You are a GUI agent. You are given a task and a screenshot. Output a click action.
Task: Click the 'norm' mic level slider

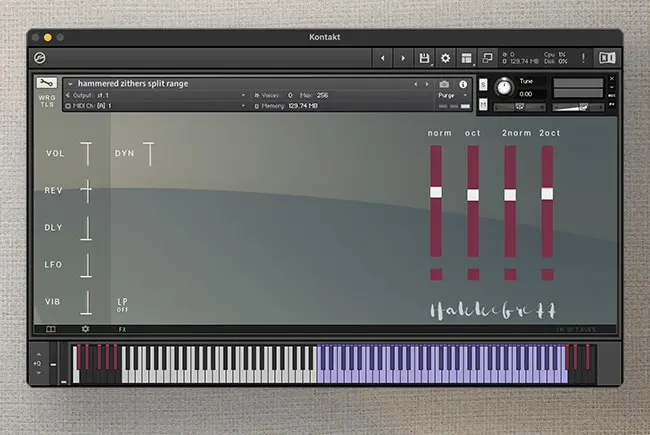(x=436, y=192)
